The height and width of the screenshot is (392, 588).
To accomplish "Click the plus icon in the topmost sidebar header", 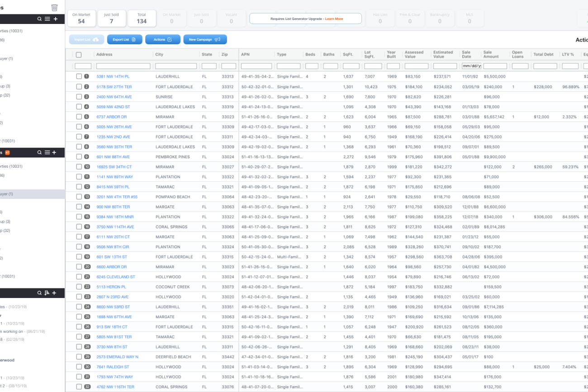I will [55, 19].
